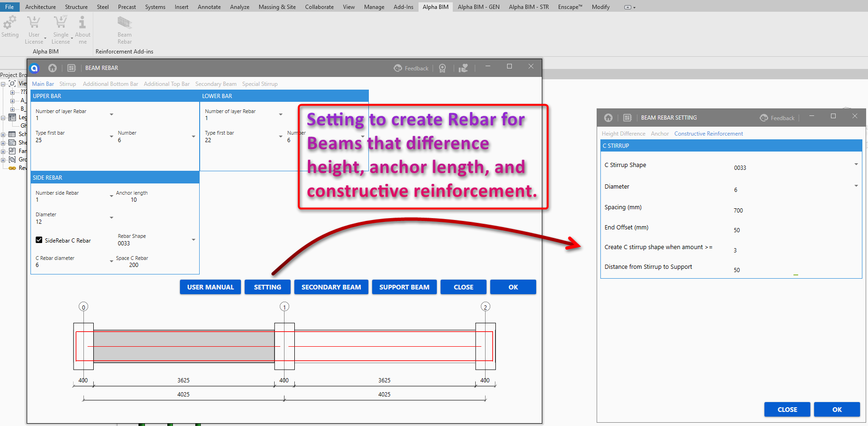Open the Anchor settings tab
868x426 pixels.
coord(660,134)
